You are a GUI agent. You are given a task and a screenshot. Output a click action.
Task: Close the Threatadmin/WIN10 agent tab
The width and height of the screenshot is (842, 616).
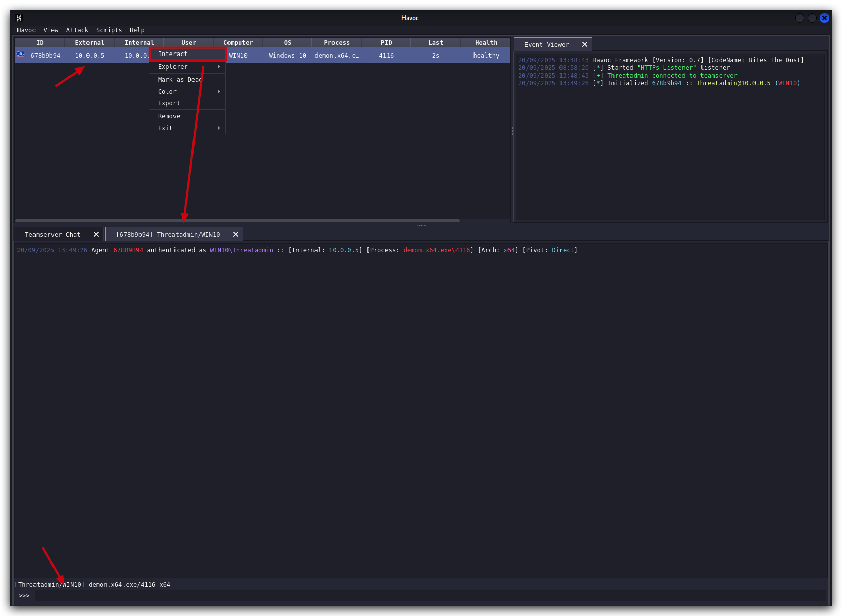(236, 235)
